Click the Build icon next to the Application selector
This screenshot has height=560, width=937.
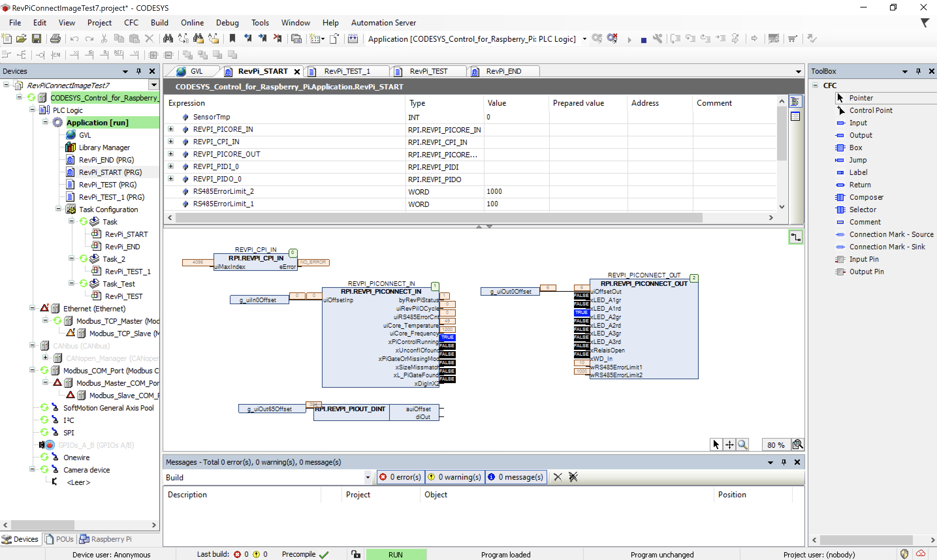point(353,39)
